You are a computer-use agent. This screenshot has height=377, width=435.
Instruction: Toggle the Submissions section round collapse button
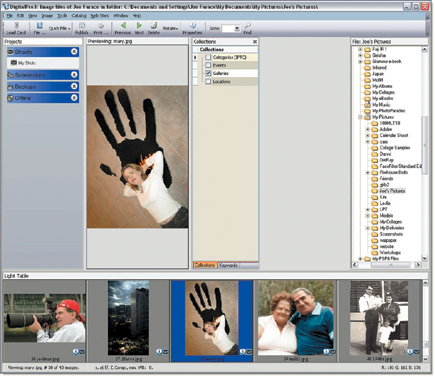[x=74, y=75]
